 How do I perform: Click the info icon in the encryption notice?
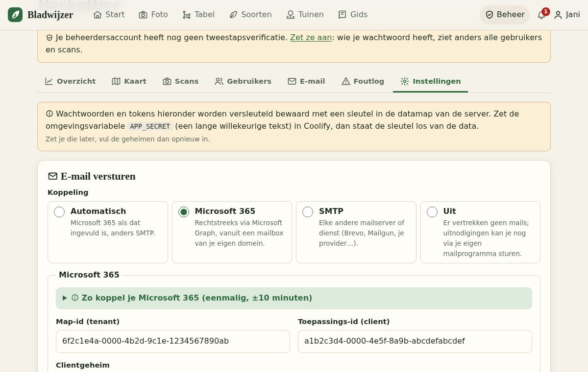click(x=49, y=114)
